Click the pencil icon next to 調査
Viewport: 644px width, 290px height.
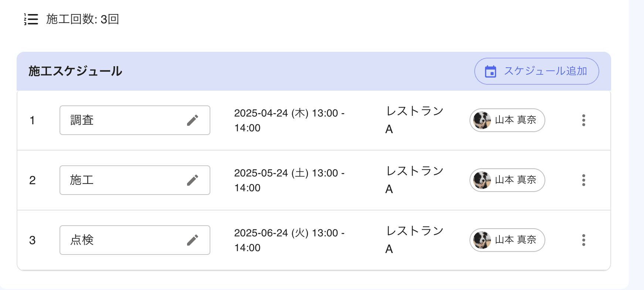(193, 120)
